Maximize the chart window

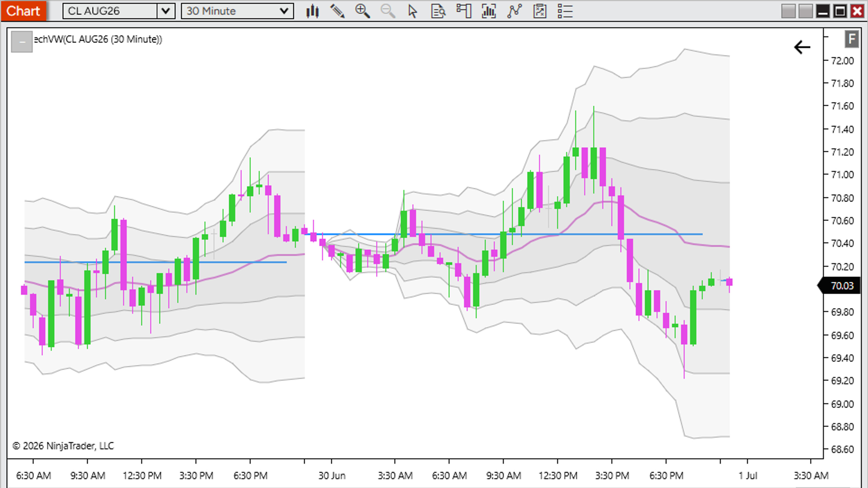click(840, 12)
